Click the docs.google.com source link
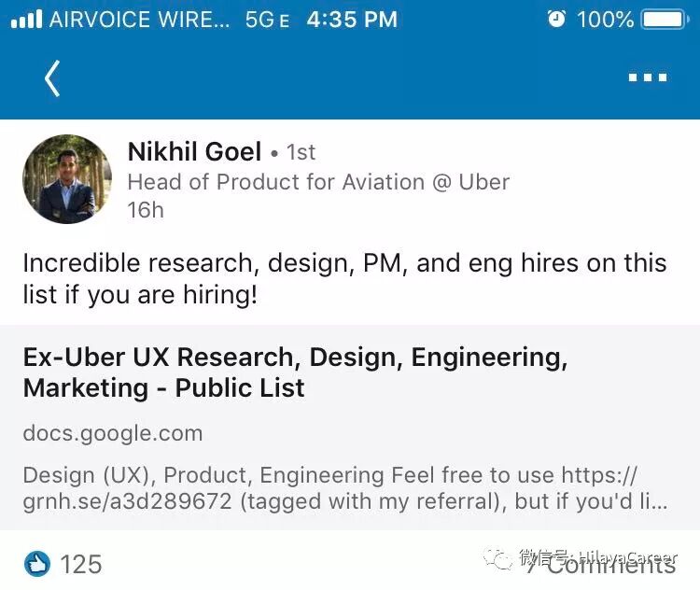Screen dimensions: 700x590 pos(112,433)
